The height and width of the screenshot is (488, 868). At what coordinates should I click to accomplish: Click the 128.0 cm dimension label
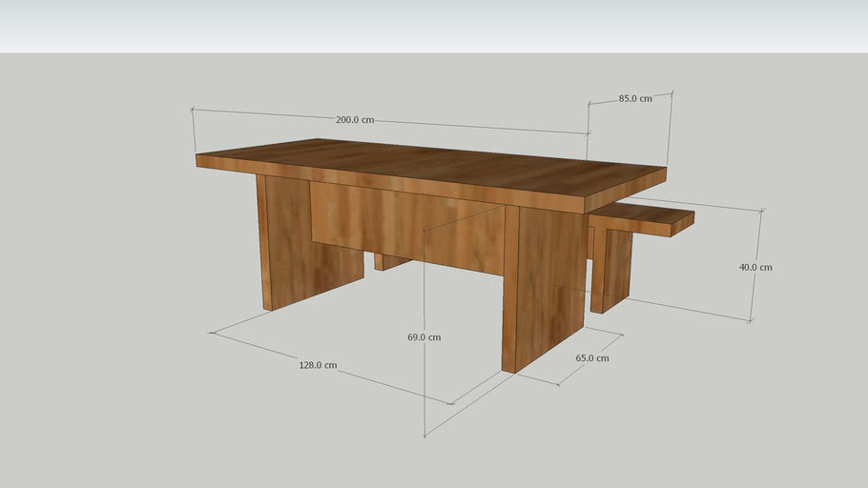click(x=318, y=365)
